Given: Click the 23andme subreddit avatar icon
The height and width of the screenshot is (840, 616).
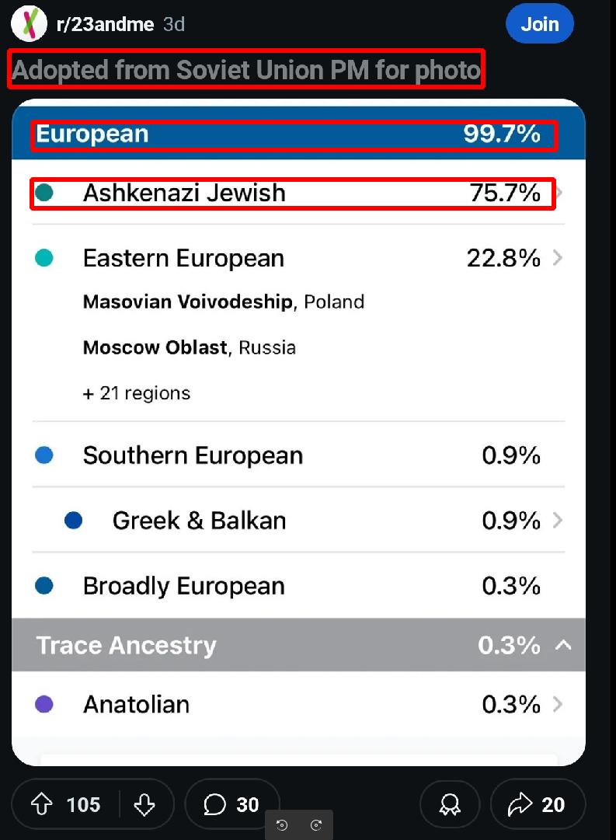Looking at the screenshot, I should [x=30, y=23].
